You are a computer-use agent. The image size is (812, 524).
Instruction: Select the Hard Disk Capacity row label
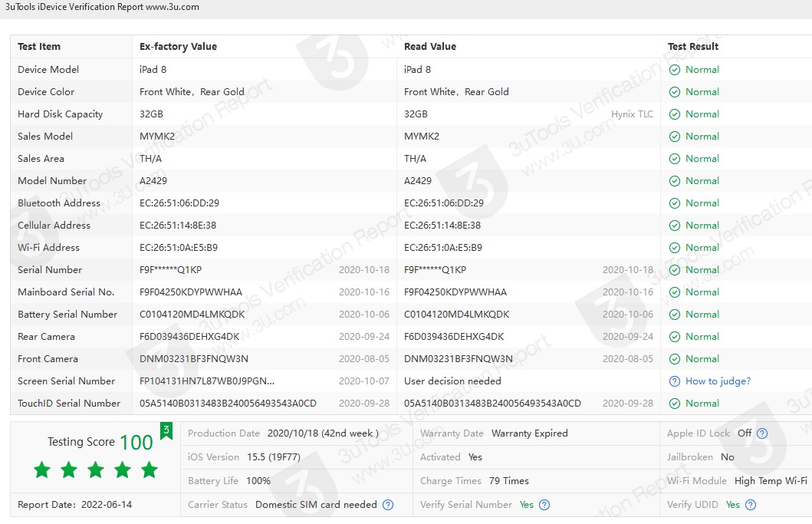pos(60,114)
